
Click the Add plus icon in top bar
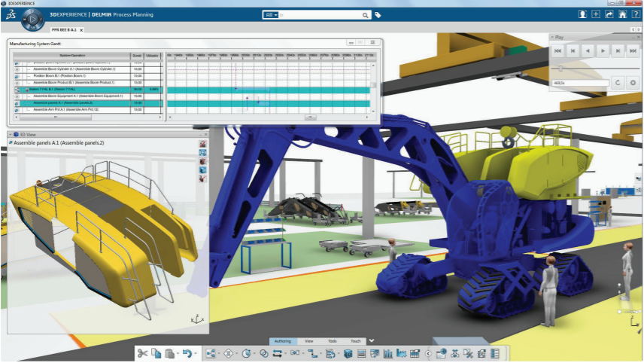tap(596, 14)
